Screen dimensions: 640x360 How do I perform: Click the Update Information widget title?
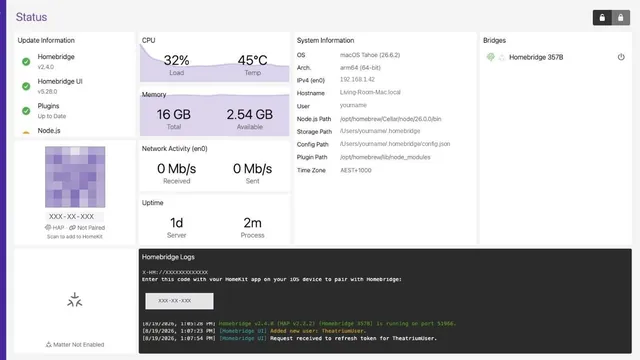46,40
